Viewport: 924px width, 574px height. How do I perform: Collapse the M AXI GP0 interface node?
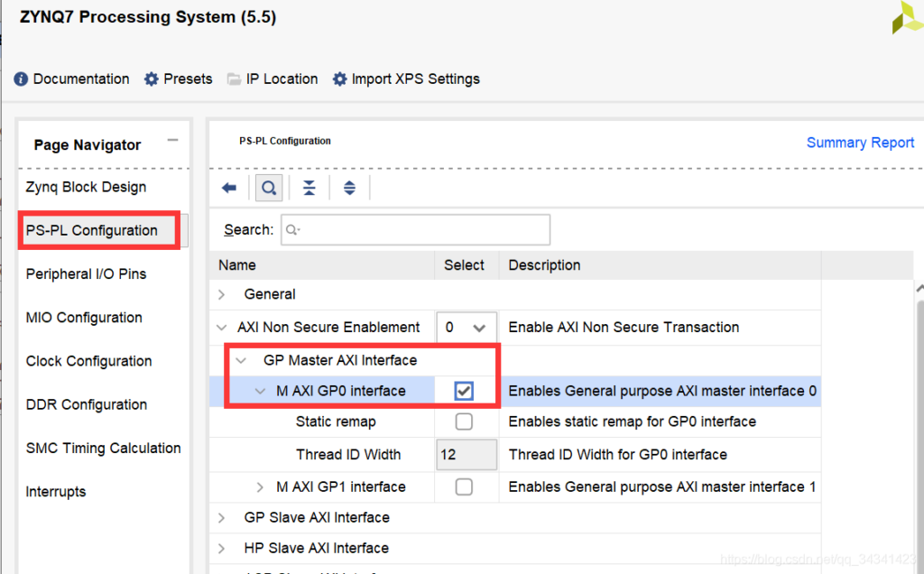tap(260, 391)
